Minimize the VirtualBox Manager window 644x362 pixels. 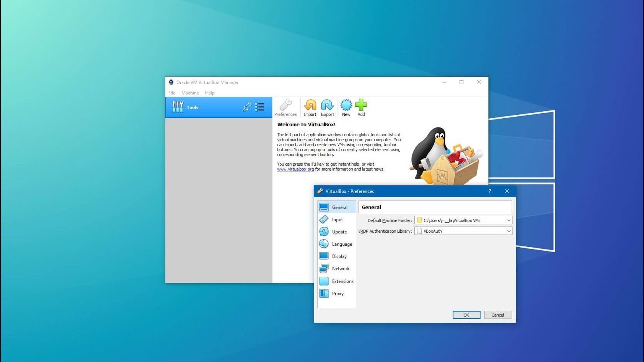tap(444, 82)
